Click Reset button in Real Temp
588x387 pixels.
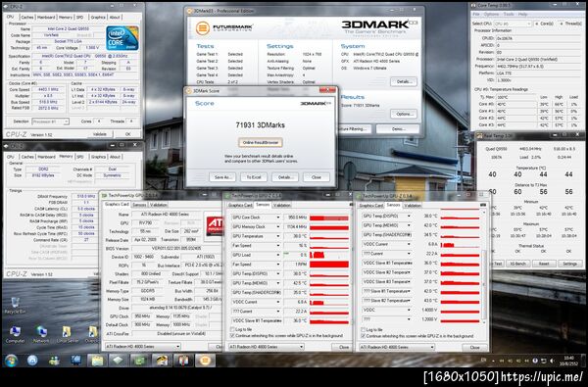tap(544, 264)
